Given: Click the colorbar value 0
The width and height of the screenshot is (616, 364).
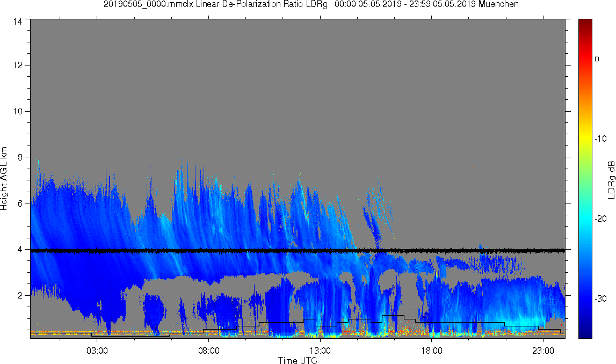Looking at the screenshot, I should pos(597,59).
